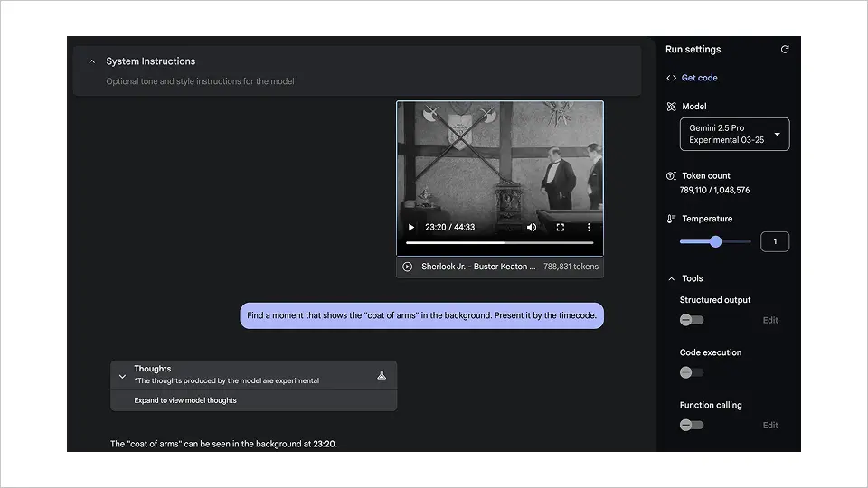Open the Get code link
The width and height of the screenshot is (868, 488).
pos(699,78)
